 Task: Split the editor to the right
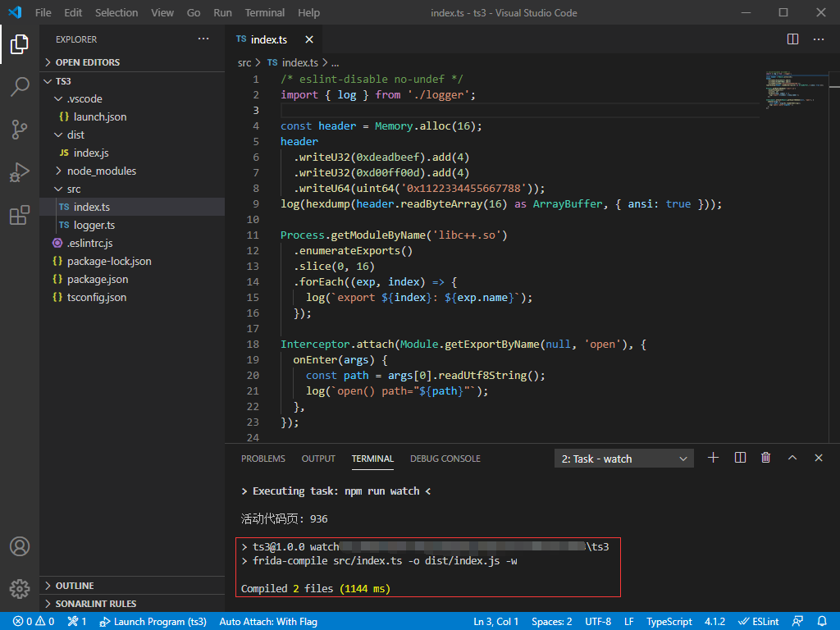point(792,39)
